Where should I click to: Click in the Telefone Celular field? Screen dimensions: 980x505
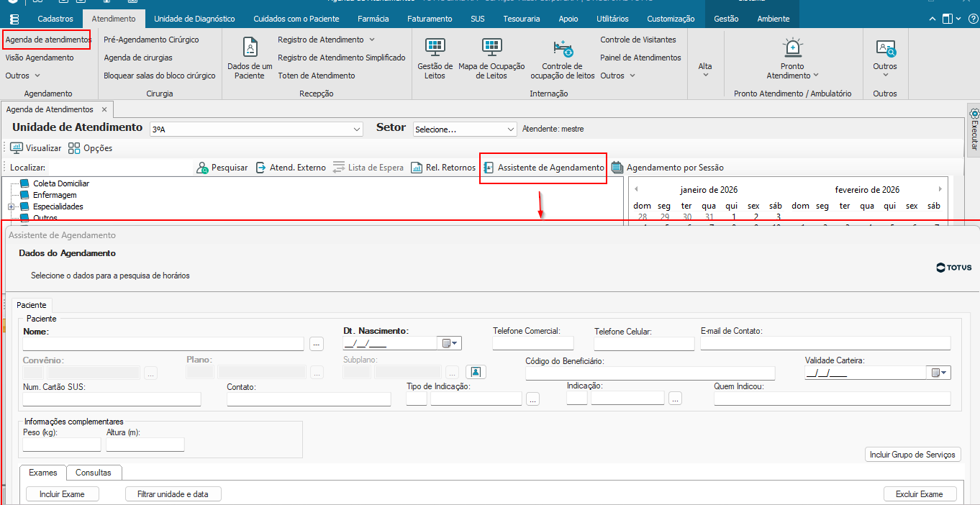[644, 344]
